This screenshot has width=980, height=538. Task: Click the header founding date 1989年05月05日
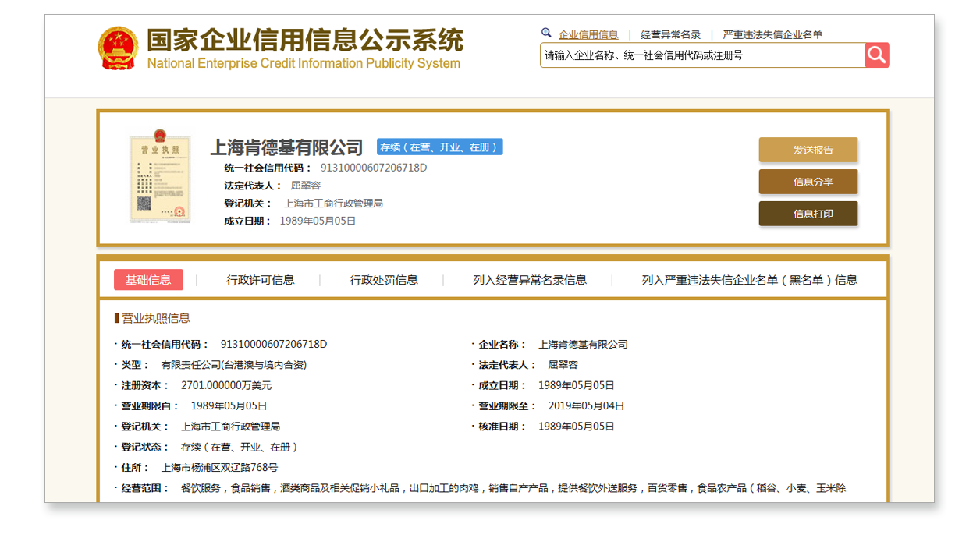318,221
